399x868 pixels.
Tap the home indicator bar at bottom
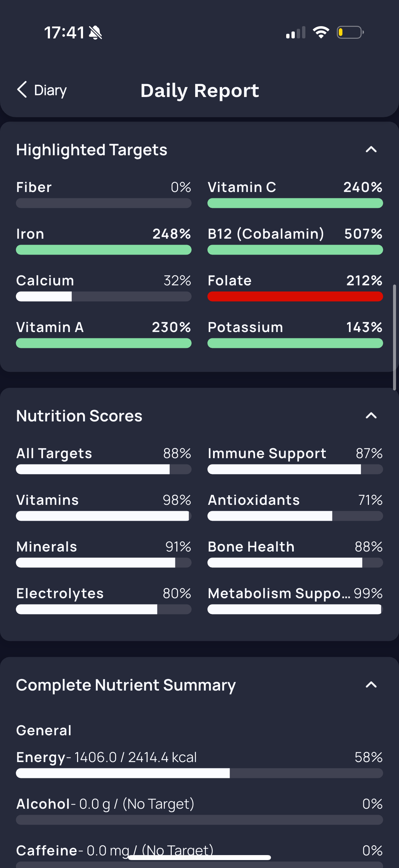pos(199,857)
